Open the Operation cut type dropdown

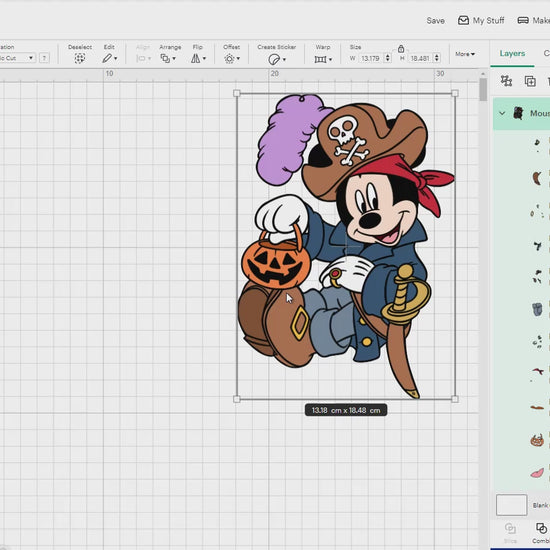[17, 58]
